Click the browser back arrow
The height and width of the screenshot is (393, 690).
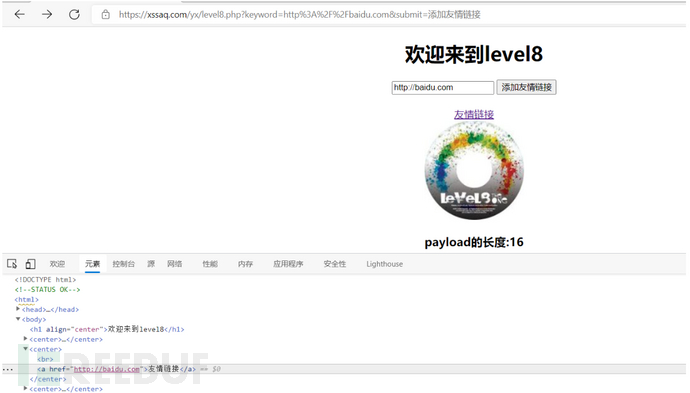[19, 15]
